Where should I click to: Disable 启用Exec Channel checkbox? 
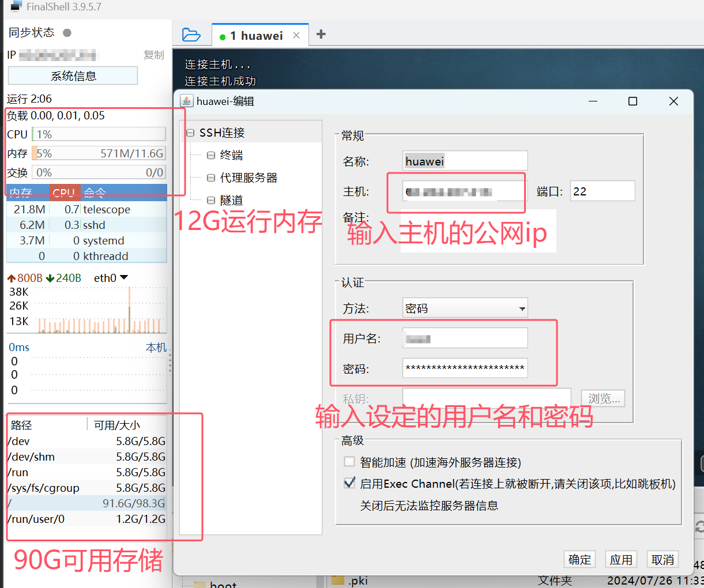(x=349, y=483)
